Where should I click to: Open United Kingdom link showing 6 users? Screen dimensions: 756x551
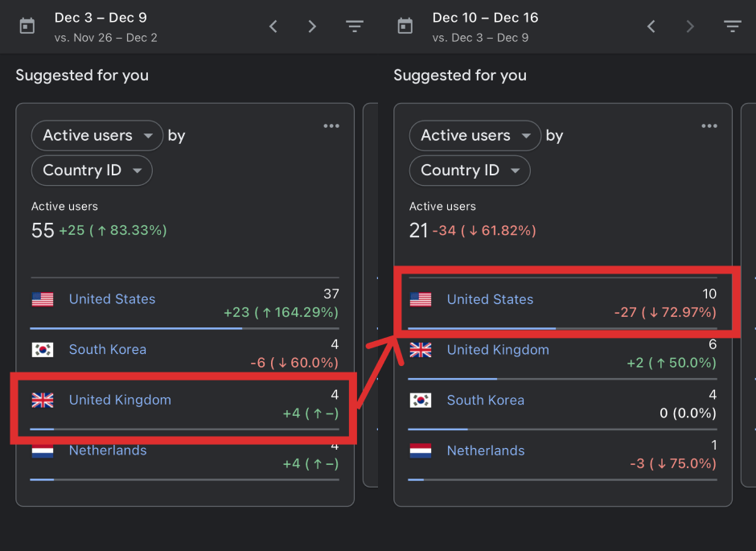pos(498,350)
